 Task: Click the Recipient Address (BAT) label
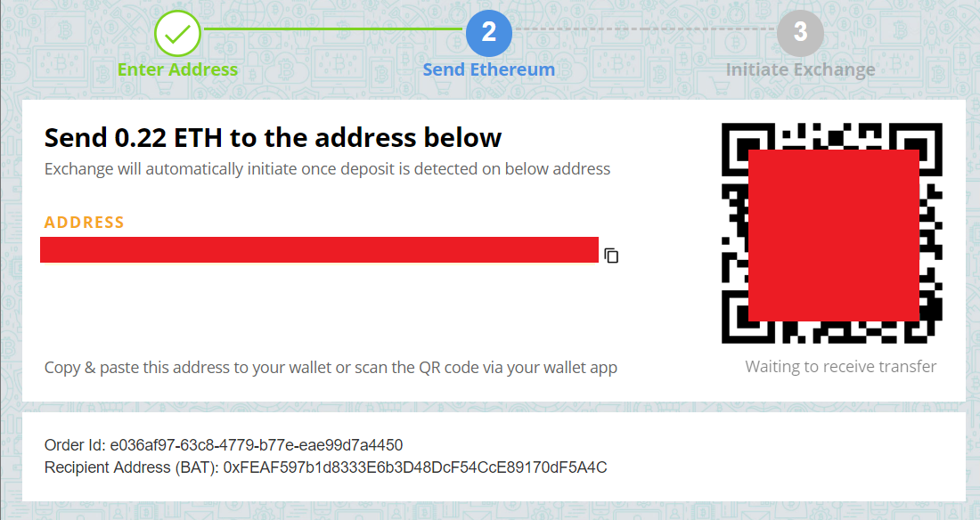[131, 467]
